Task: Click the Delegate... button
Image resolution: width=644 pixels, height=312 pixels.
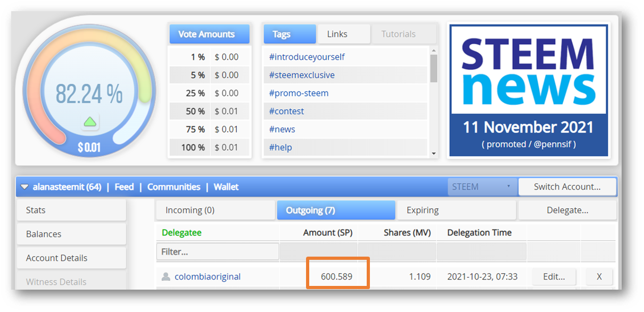Action: 567,210
